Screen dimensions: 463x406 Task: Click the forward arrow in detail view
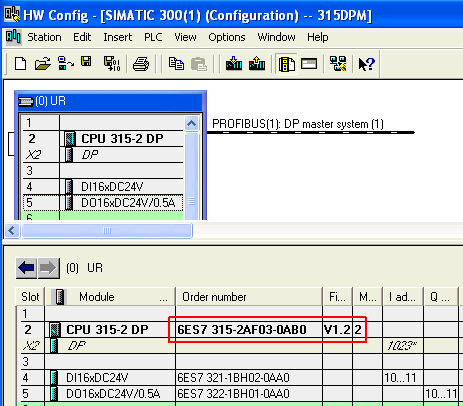point(49,268)
